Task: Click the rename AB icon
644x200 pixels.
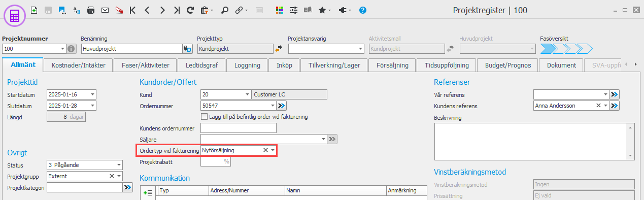Action: 77,10
